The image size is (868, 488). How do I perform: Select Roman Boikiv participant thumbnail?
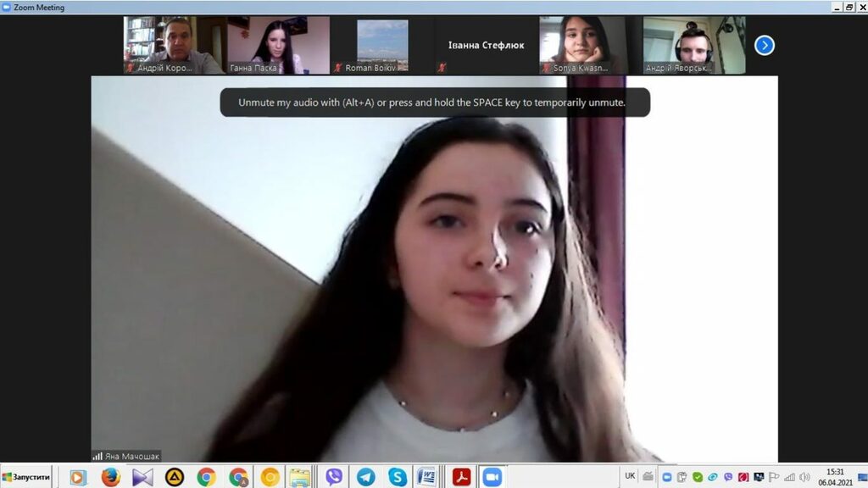coord(382,45)
